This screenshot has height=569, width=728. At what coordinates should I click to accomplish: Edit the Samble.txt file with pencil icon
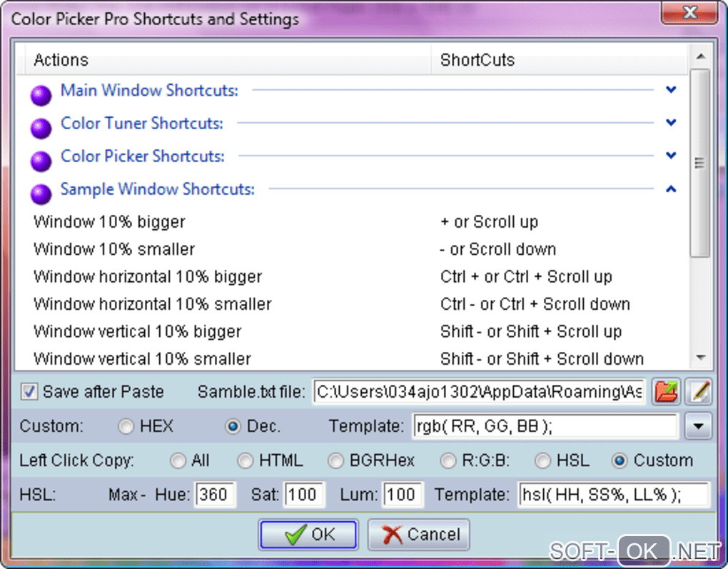click(x=699, y=391)
